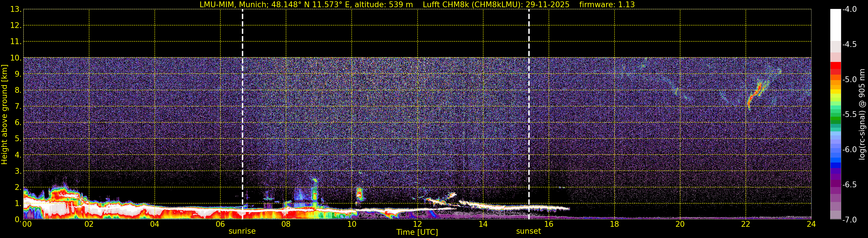This screenshot has height=238, width=868.
Task: Click the date '29-11-2025' in the title
Action: pos(548,5)
